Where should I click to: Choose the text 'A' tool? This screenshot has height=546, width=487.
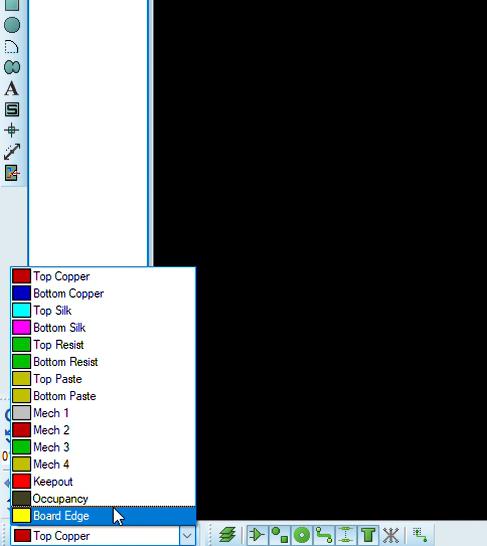(x=11, y=88)
